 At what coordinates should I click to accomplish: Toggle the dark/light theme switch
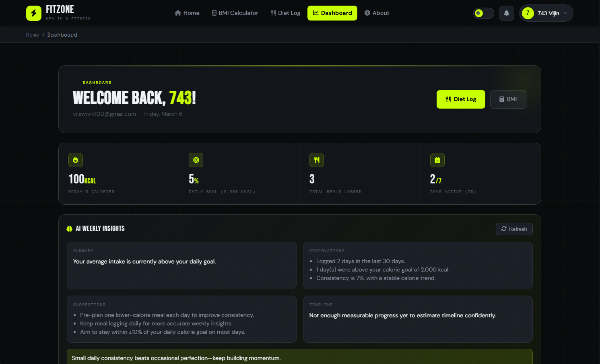[x=483, y=13]
